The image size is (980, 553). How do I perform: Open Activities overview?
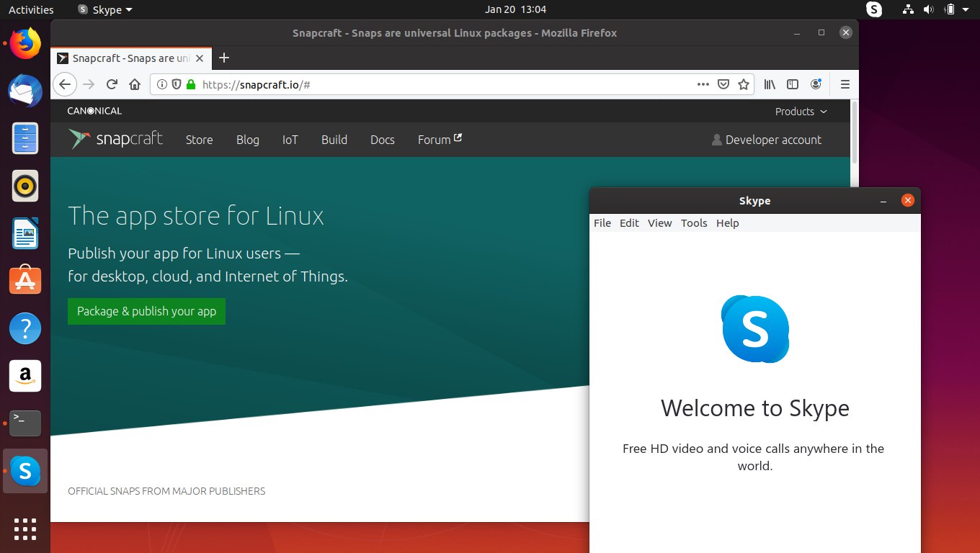[x=31, y=10]
